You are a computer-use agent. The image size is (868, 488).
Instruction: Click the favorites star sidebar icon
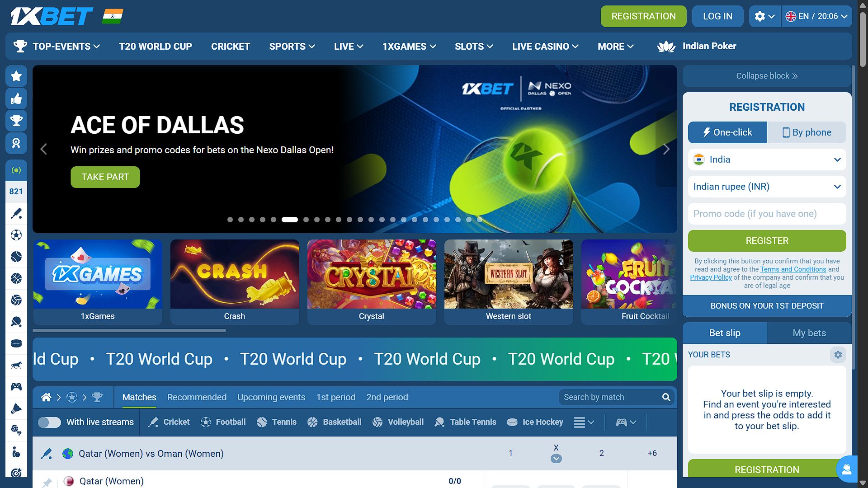pyautogui.click(x=16, y=76)
